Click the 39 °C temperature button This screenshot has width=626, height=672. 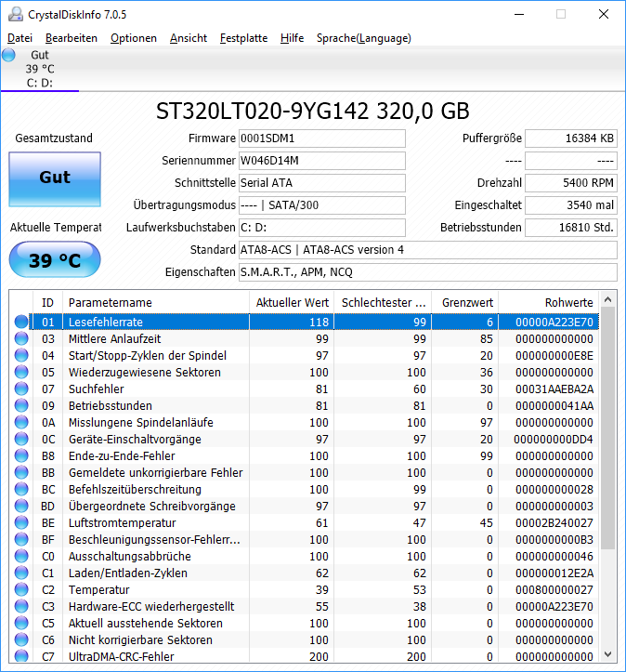click(55, 259)
